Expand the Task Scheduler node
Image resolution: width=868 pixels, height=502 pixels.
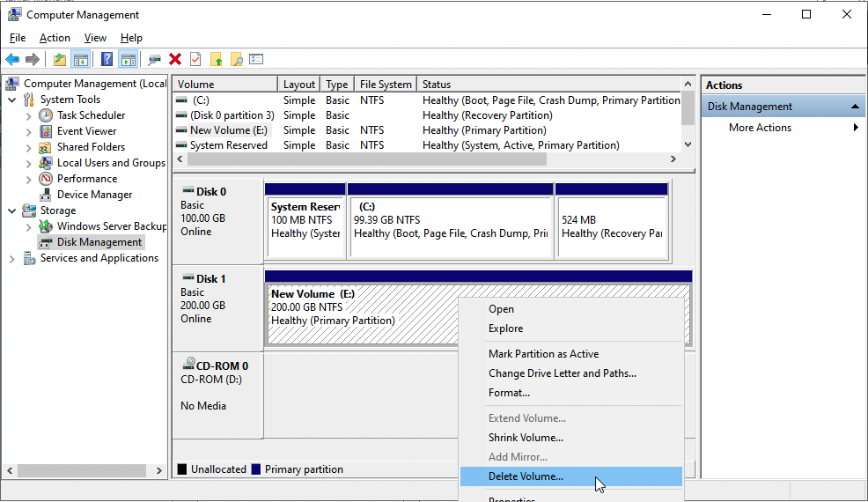point(29,115)
